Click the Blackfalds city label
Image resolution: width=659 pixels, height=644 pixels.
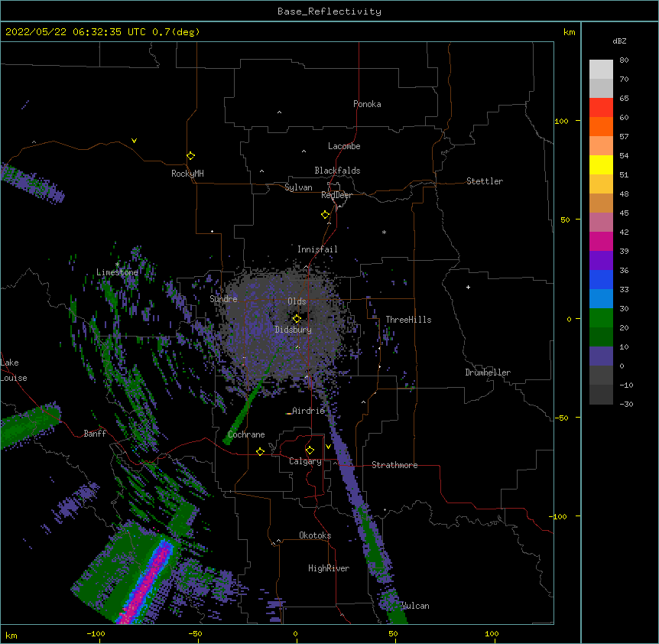tap(337, 171)
